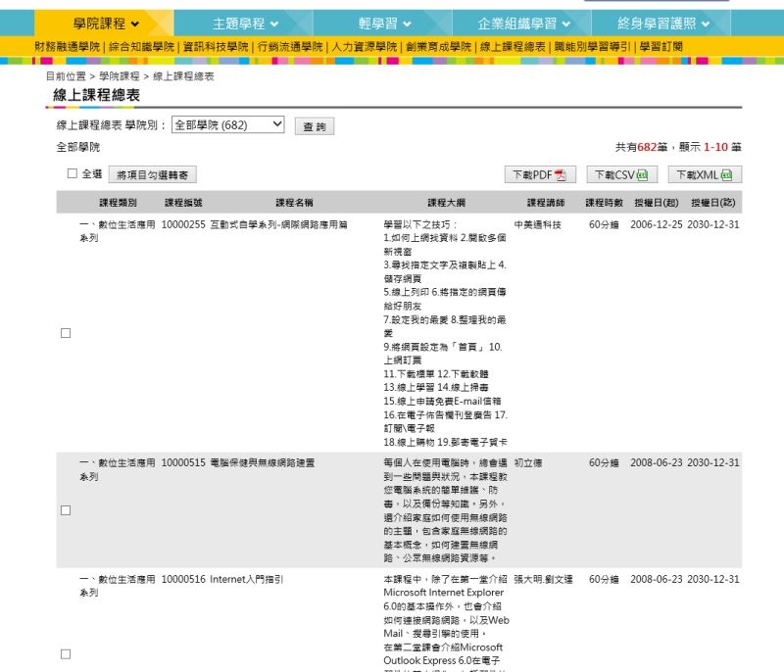The height and width of the screenshot is (672, 784).
Task: Follow the 學院課程 breadcrumb link
Action: (119, 76)
